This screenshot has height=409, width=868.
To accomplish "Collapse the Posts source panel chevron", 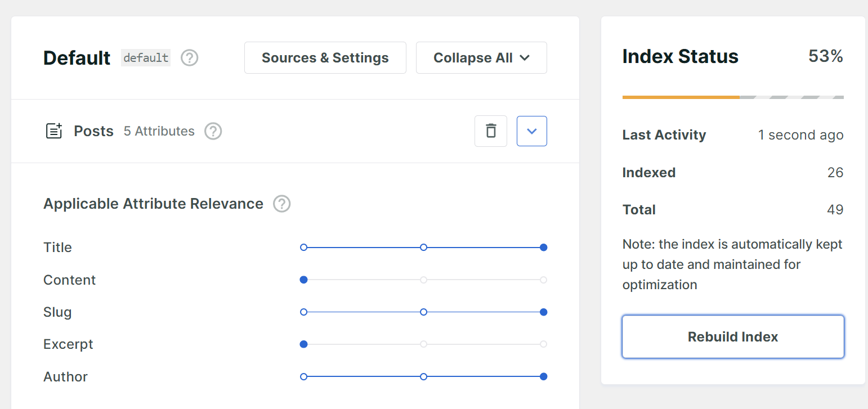I will (532, 131).
